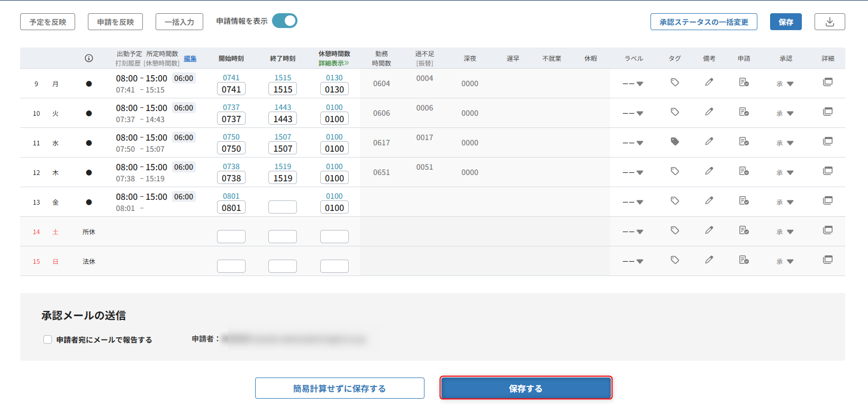Image resolution: width=868 pixels, height=405 pixels.
Task: Click the end time field 1443 for day 10
Action: (283, 119)
